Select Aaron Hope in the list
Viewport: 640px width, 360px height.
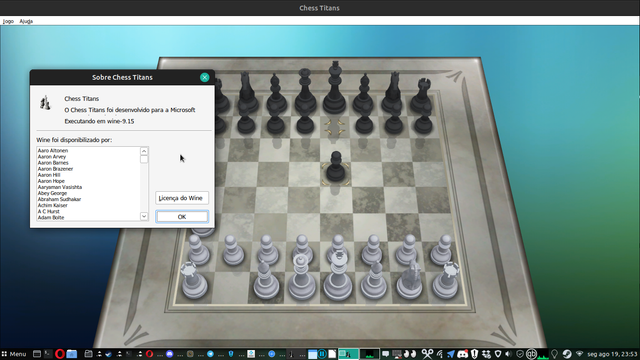[51, 181]
